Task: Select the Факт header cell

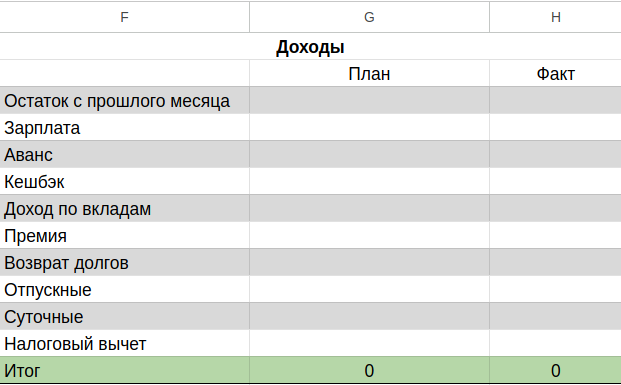Action: [555, 74]
